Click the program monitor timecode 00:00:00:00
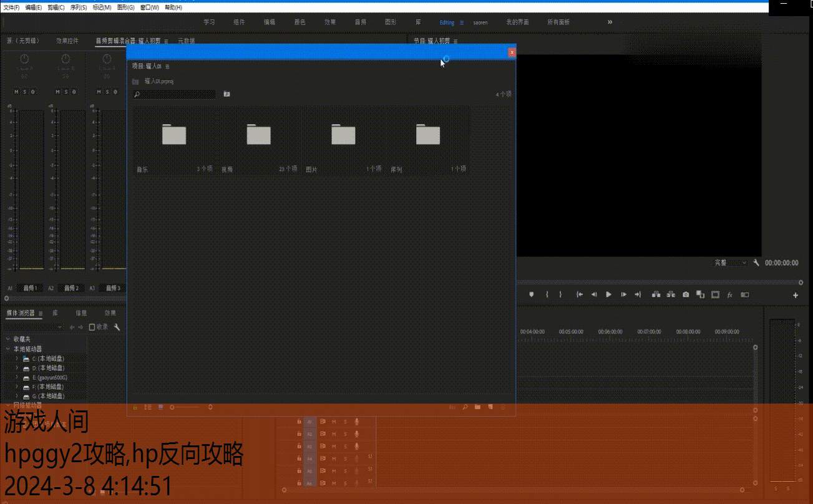 [782, 263]
